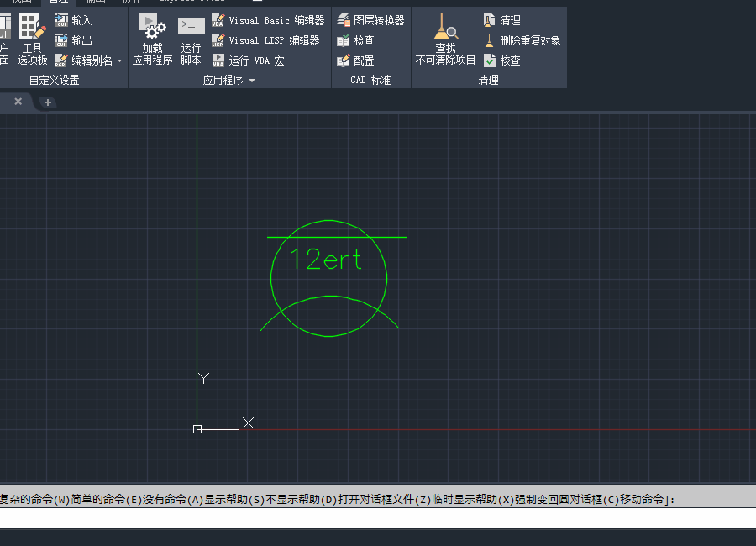
Task: Select the green arc below the circle
Action: (330, 297)
